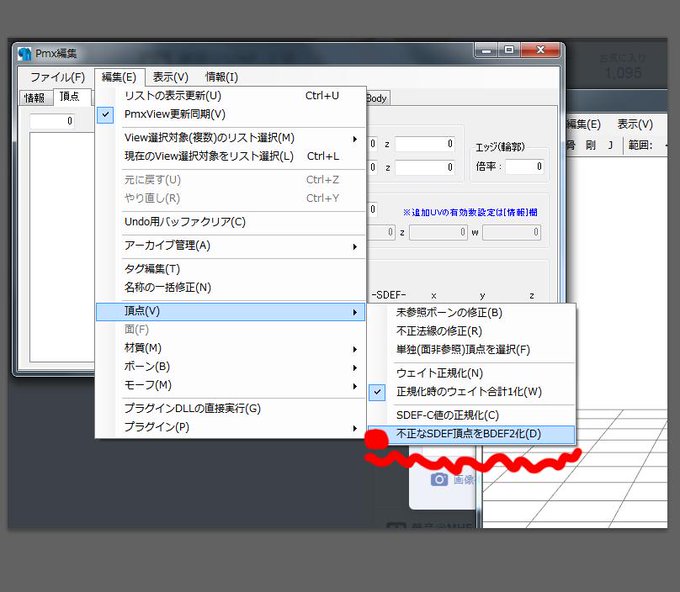Open 編集(E) menu in background view window
This screenshot has width=680, height=592.
coord(583,125)
